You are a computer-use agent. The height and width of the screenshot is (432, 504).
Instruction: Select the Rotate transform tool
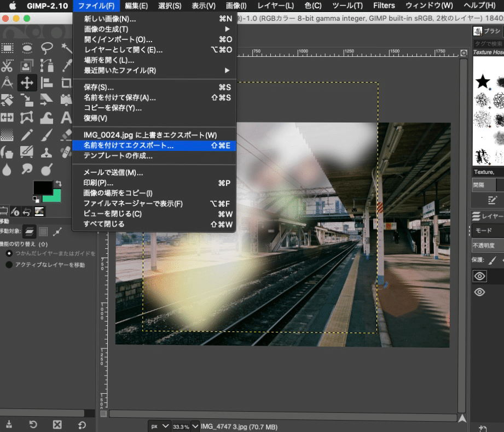[7, 100]
